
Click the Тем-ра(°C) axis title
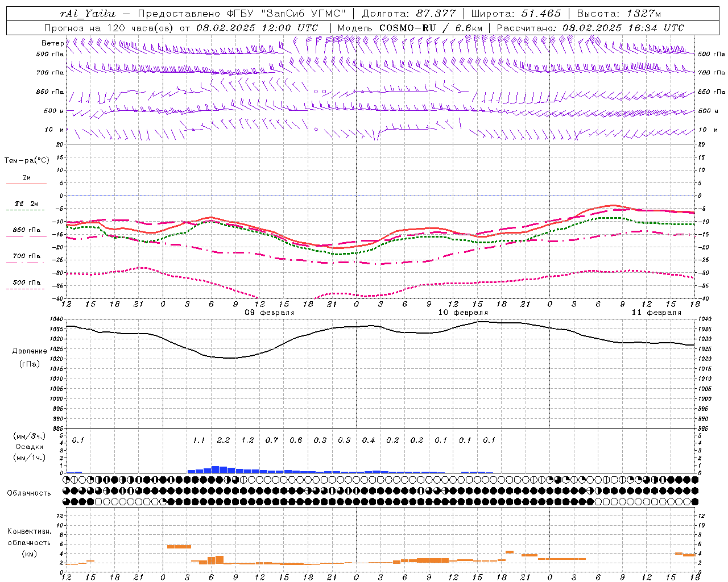tap(27, 161)
